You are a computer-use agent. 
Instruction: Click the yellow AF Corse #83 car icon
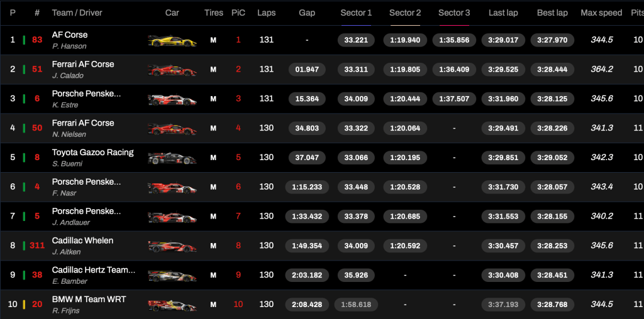pos(172,41)
